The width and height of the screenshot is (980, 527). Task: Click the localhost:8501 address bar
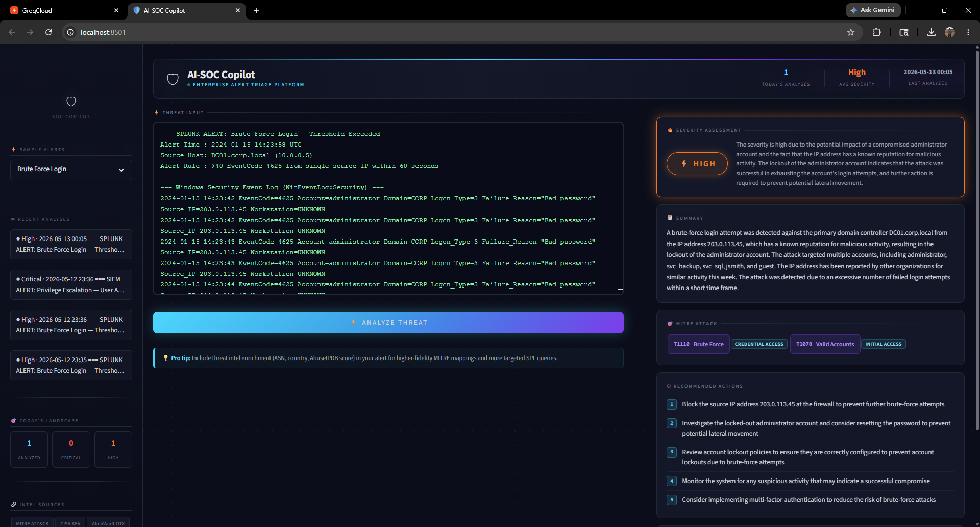(x=462, y=32)
